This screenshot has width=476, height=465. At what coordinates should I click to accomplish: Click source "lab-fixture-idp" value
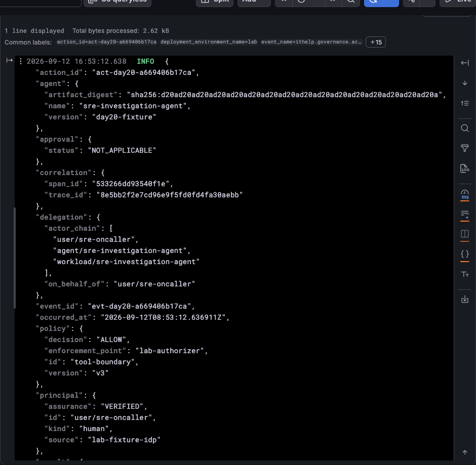pyautogui.click(x=124, y=440)
